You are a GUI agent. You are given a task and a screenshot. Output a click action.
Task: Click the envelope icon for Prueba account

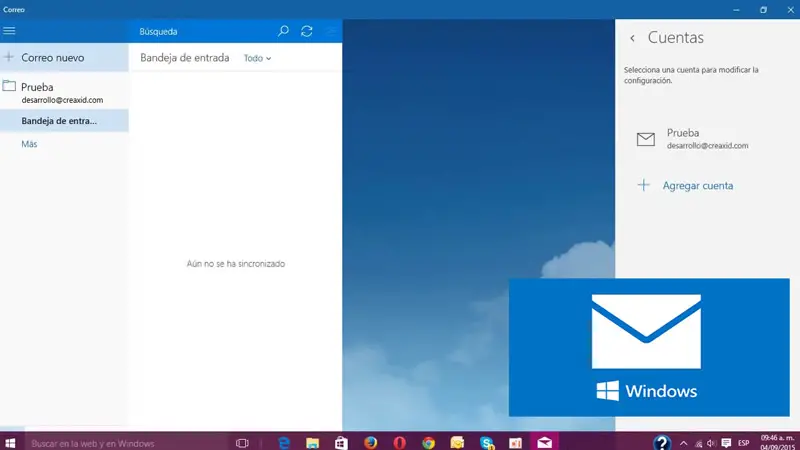[646, 139]
